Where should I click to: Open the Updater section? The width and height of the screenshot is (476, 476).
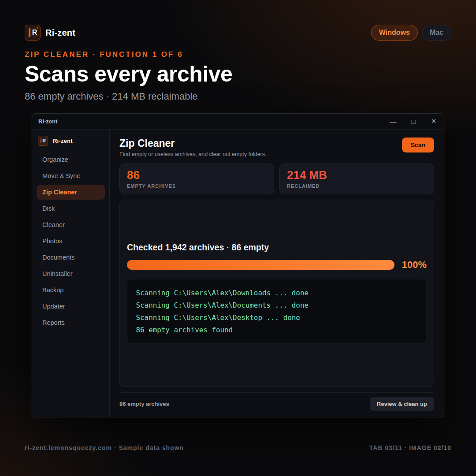pyautogui.click(x=71, y=306)
